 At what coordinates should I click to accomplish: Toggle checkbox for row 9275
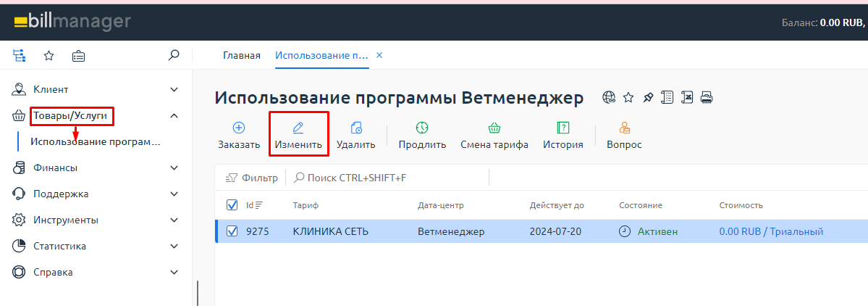tap(232, 231)
